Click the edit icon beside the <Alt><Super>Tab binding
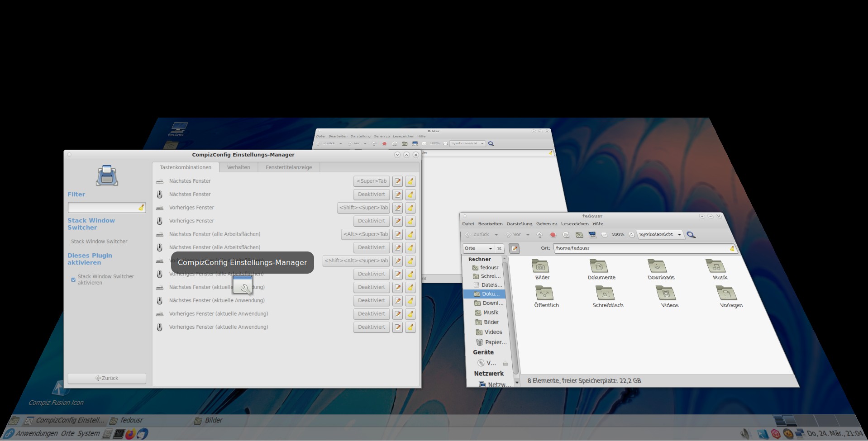Screen dimensions: 868x441 point(397,234)
